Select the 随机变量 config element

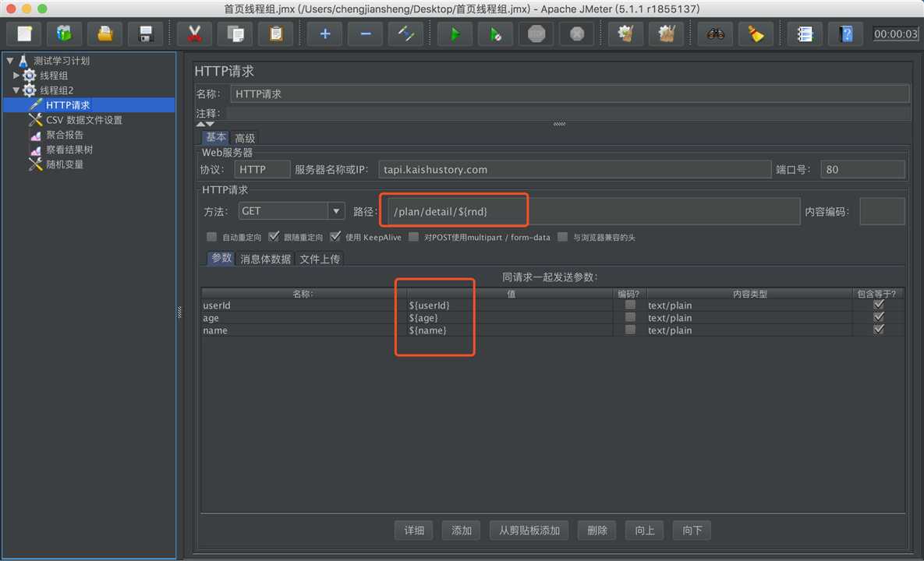point(65,164)
